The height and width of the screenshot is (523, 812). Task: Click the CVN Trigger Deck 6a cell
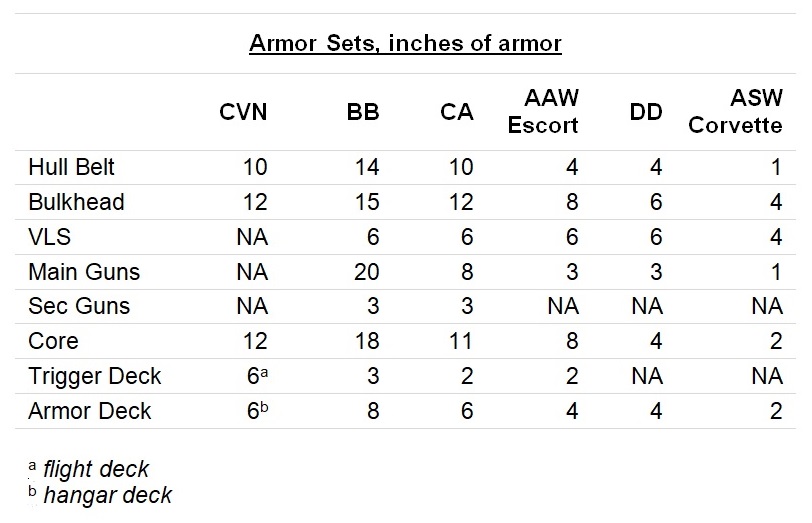[x=257, y=376]
